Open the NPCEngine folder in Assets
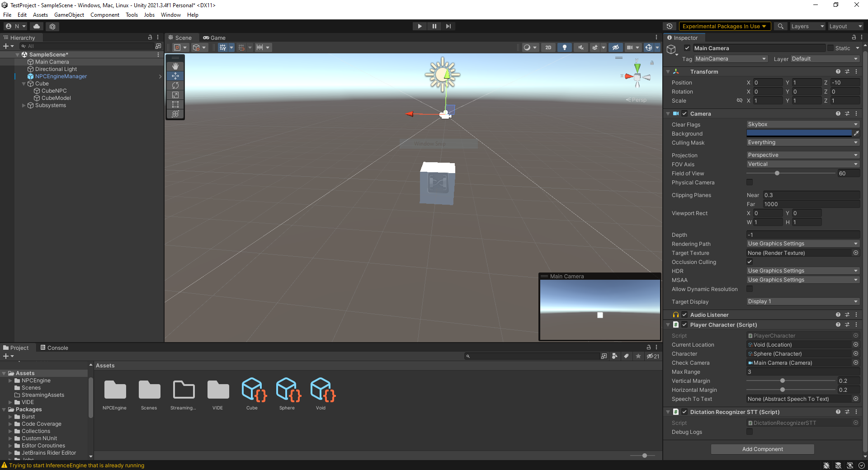The height and width of the screenshot is (470, 868). pos(115,393)
